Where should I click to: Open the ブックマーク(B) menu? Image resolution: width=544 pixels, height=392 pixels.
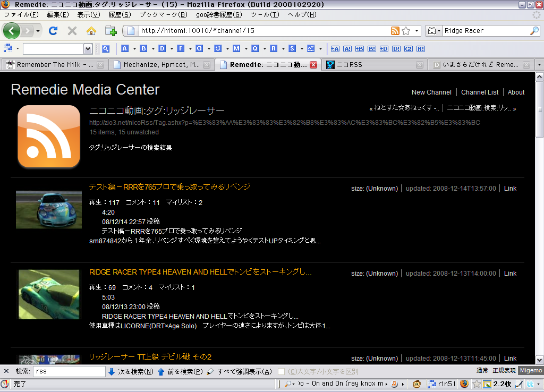(163, 15)
